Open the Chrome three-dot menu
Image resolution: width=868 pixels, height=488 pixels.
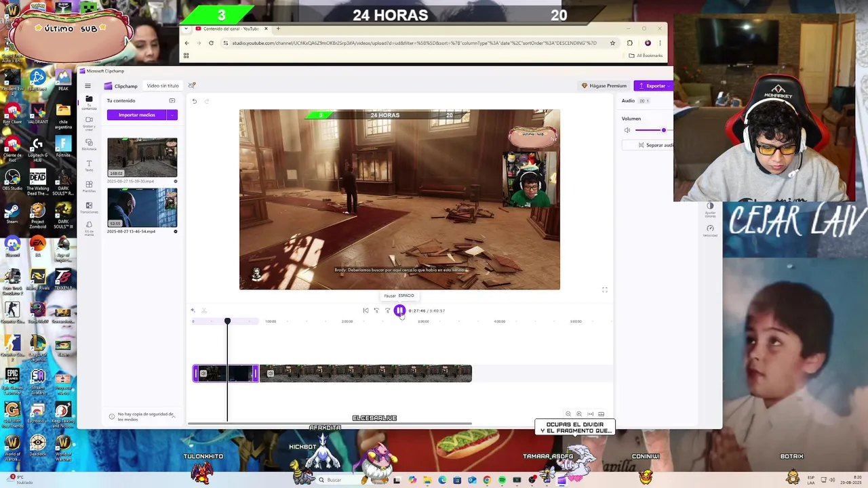[660, 43]
